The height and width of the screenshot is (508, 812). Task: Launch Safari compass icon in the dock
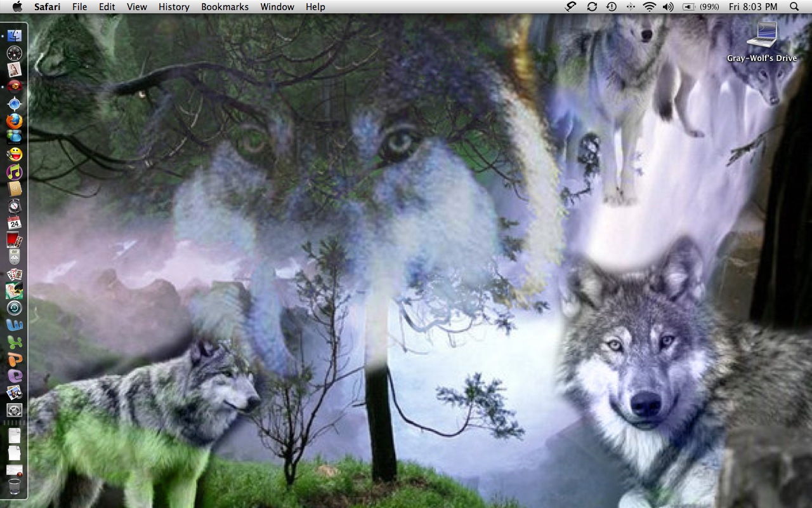click(x=15, y=104)
